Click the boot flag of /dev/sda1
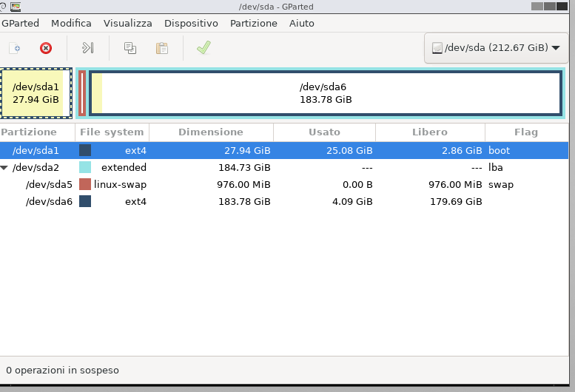Screen dimensions: 575x392 coord(499,151)
